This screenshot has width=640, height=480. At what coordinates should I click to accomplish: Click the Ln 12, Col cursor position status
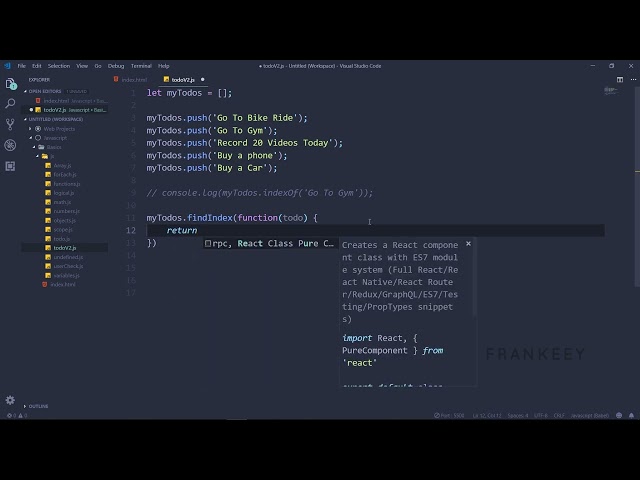tap(487, 416)
